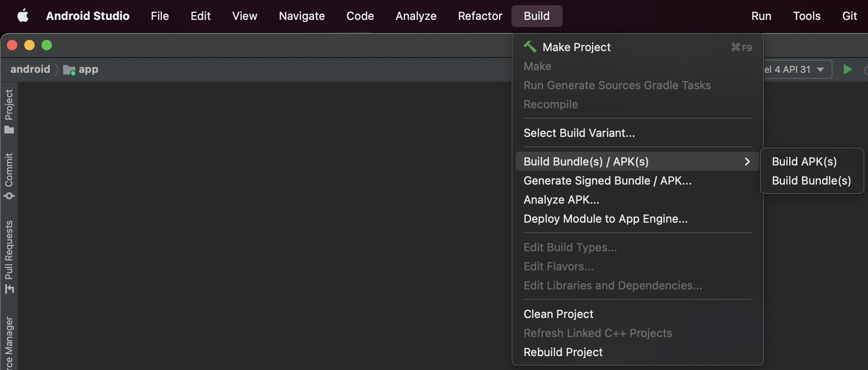Open the Tools menu
Viewport: 868px width, 370px height.
tap(807, 16)
